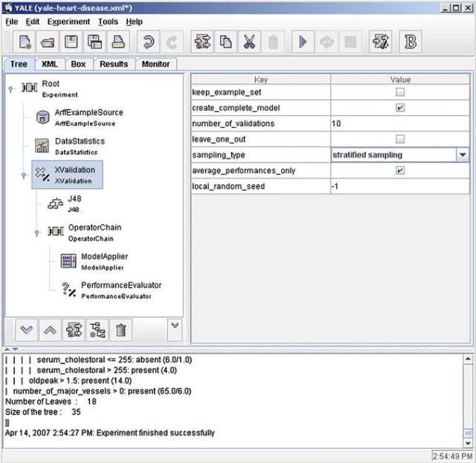Image resolution: width=476 pixels, height=463 pixels.
Task: Create a new experiment via toolbar icon
Action: click(25, 42)
